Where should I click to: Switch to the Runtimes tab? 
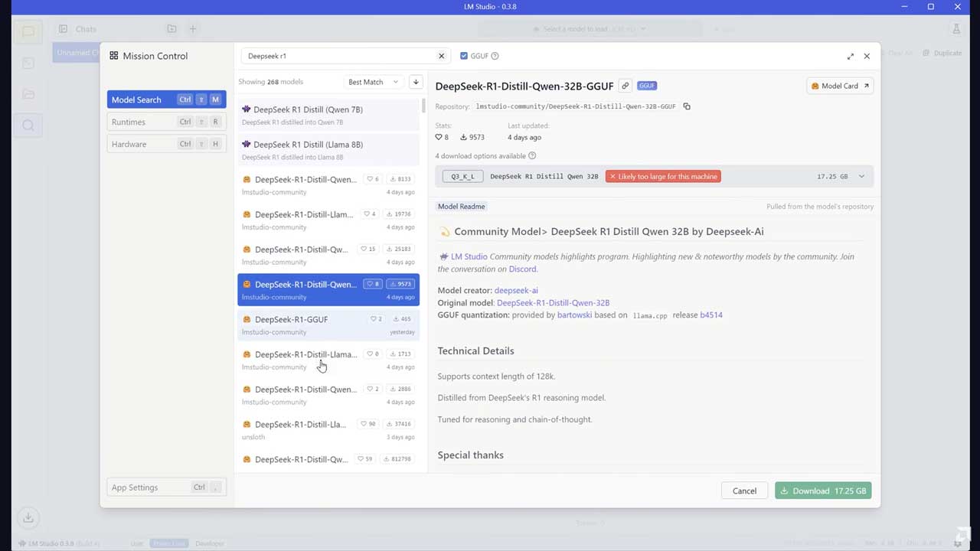pos(166,122)
